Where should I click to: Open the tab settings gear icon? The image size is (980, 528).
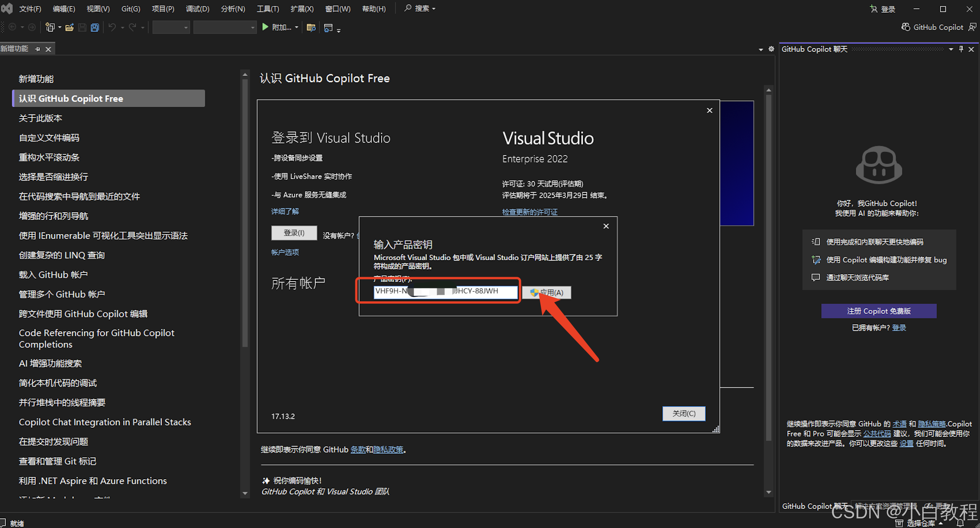point(771,49)
